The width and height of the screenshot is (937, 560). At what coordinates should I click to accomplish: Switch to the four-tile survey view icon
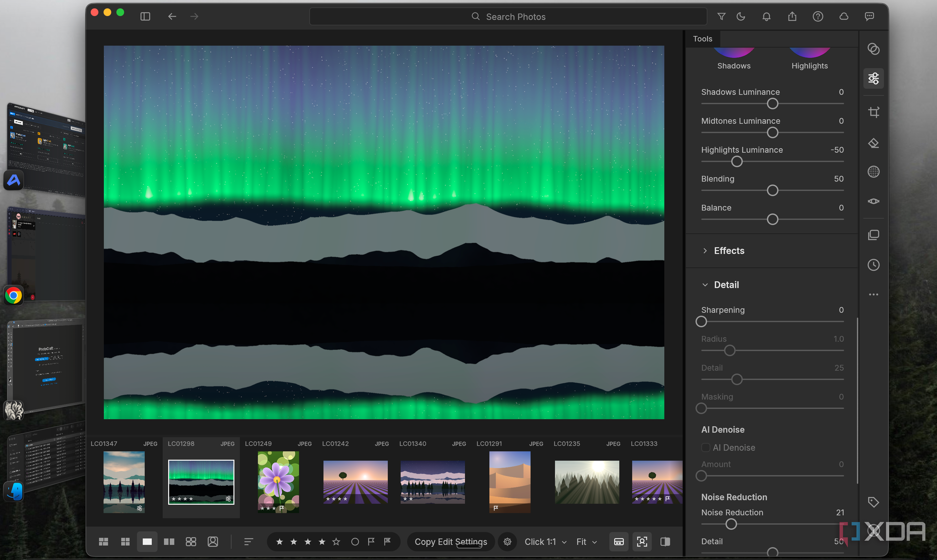pyautogui.click(x=191, y=542)
